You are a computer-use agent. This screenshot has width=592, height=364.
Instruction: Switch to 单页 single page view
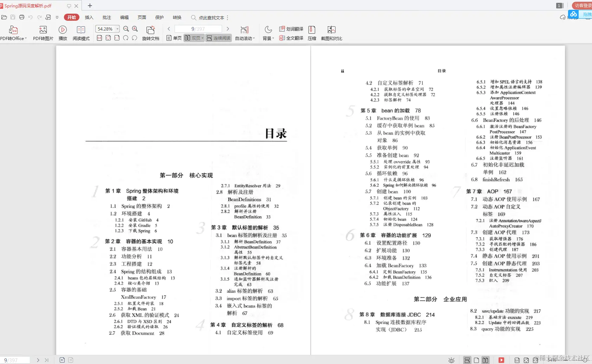(x=174, y=38)
